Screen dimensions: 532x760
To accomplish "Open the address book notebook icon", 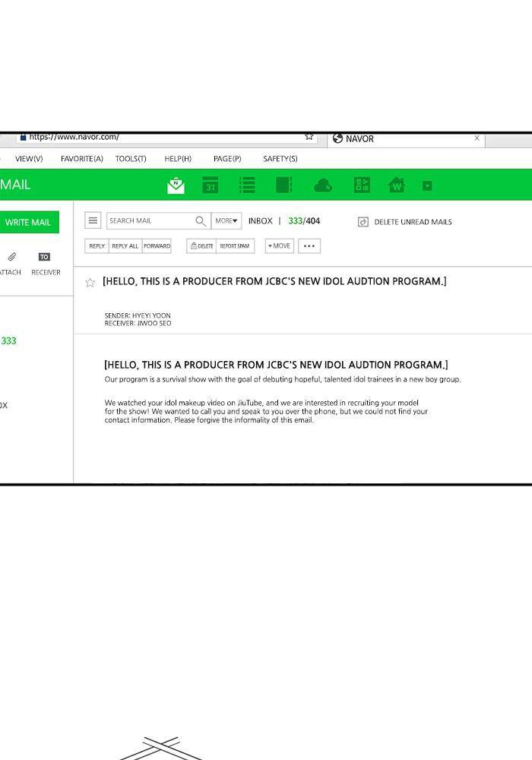I will tap(283, 185).
